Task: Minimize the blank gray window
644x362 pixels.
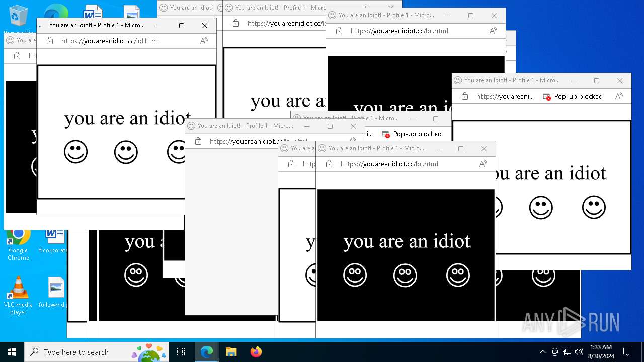Action: pos(307,126)
